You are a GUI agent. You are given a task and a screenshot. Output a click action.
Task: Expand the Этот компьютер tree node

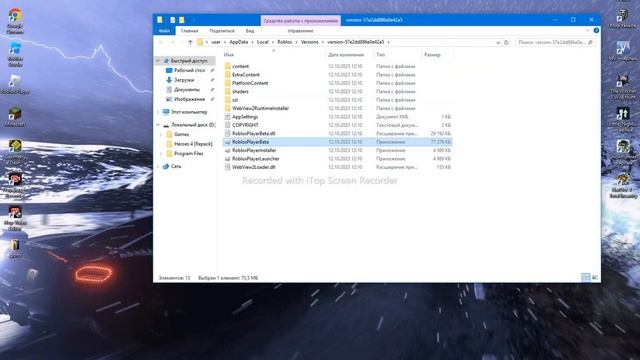(x=158, y=112)
